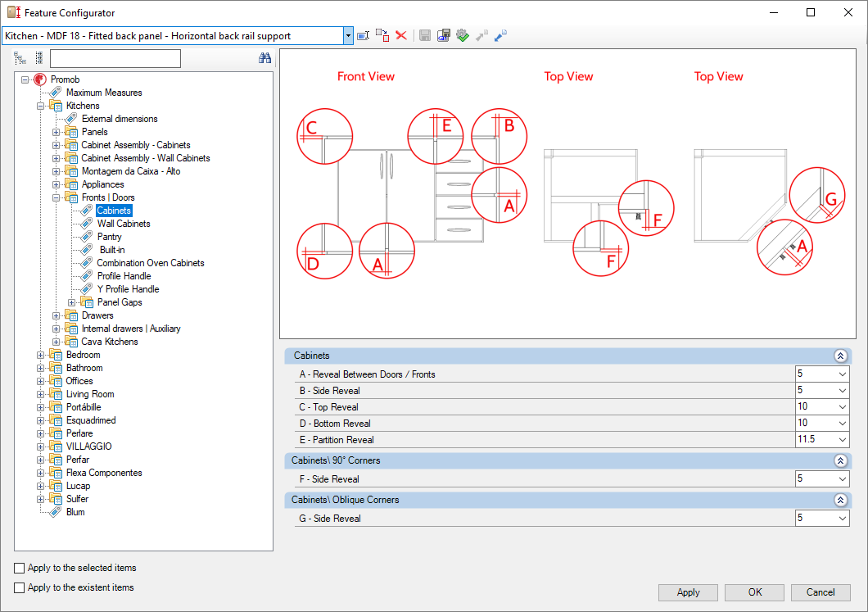Collapse the Cabinets property section

[x=840, y=356]
